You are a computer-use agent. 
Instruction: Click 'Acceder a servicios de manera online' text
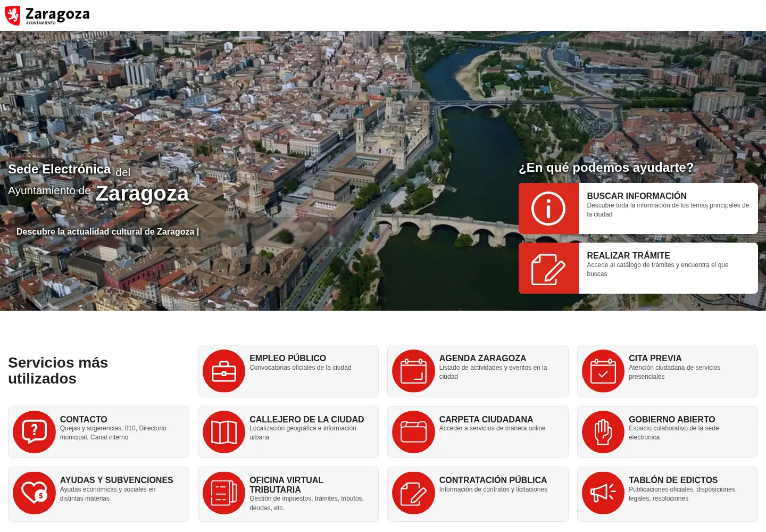point(493,428)
